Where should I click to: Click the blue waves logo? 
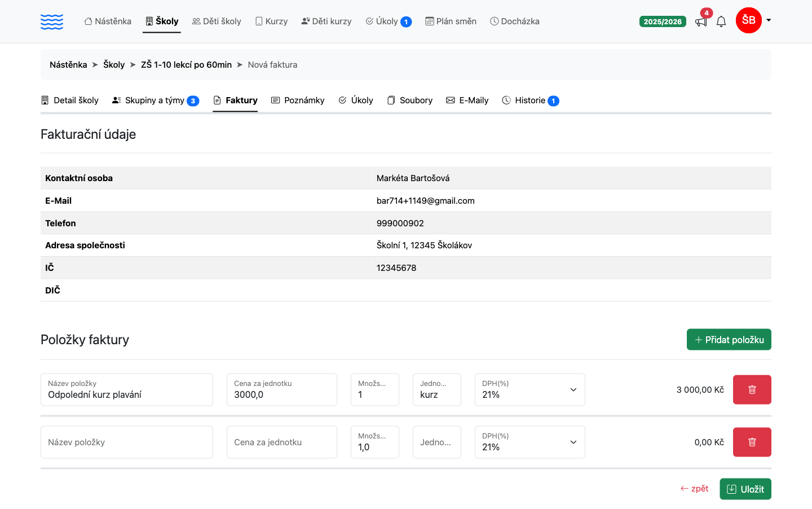click(52, 21)
